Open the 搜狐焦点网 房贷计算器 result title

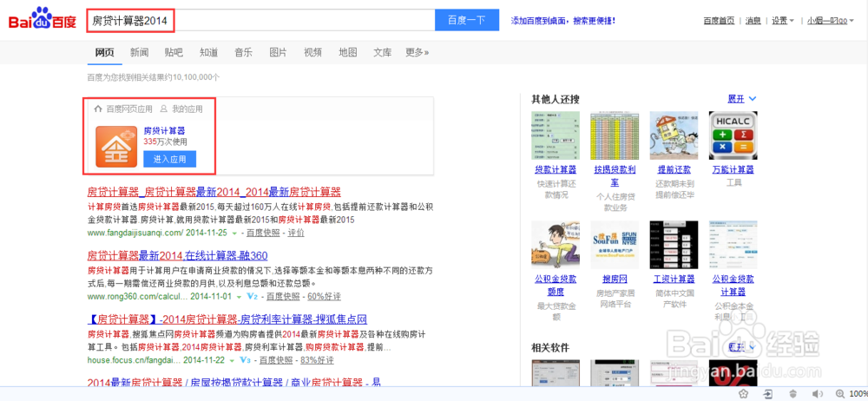coord(227,319)
